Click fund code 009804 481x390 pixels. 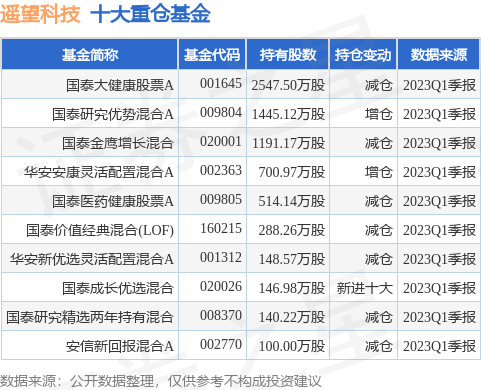221,112
